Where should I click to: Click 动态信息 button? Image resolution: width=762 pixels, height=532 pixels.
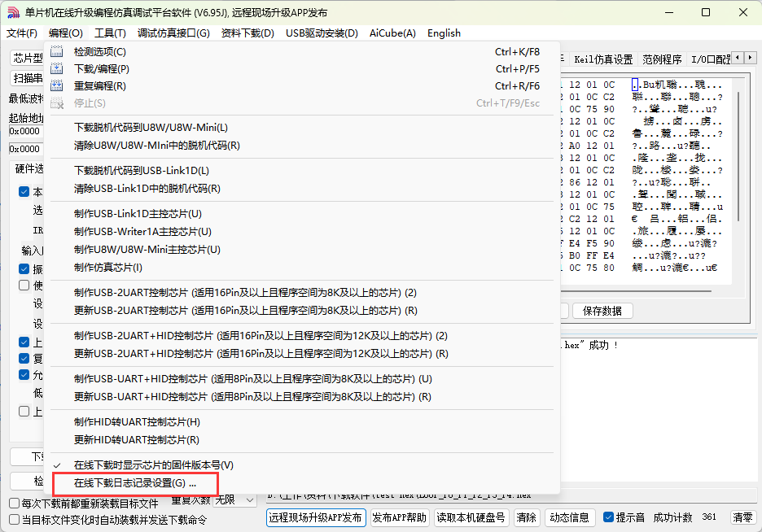click(570, 518)
